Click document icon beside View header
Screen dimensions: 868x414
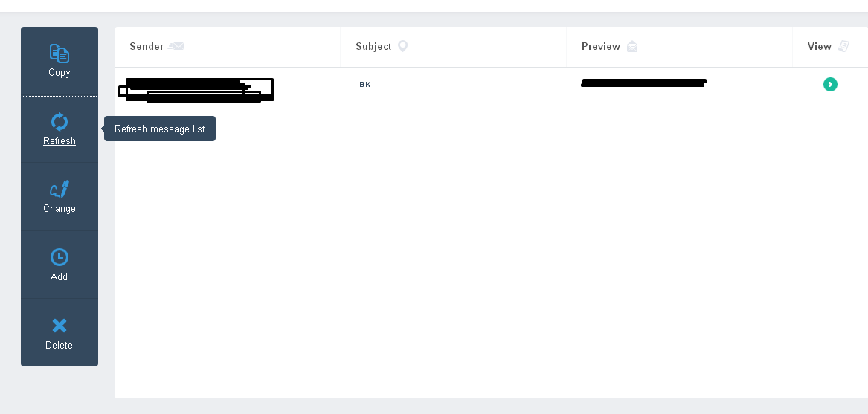[x=843, y=46]
